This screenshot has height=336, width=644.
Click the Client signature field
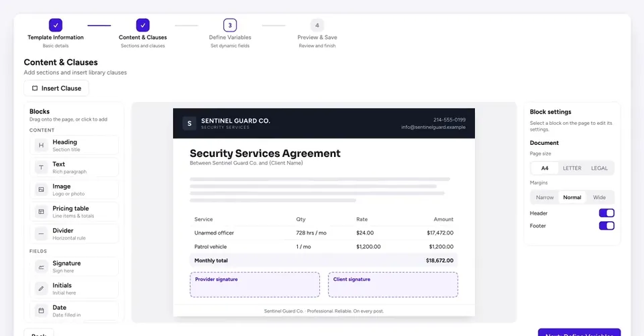(393, 284)
